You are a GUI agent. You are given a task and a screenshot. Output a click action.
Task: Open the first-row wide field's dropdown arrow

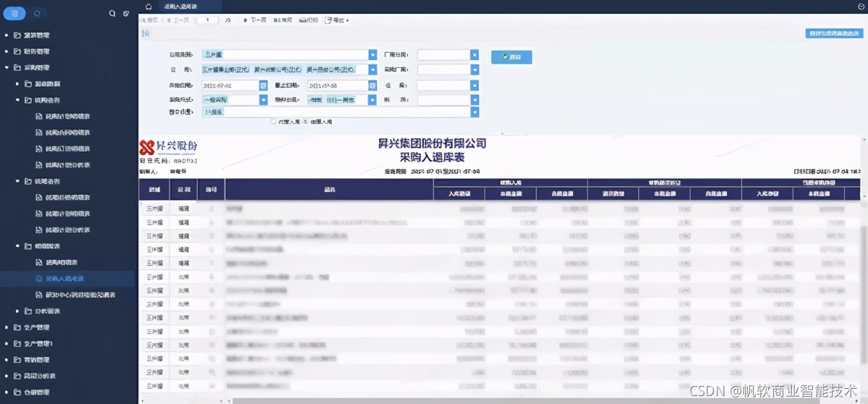point(372,55)
